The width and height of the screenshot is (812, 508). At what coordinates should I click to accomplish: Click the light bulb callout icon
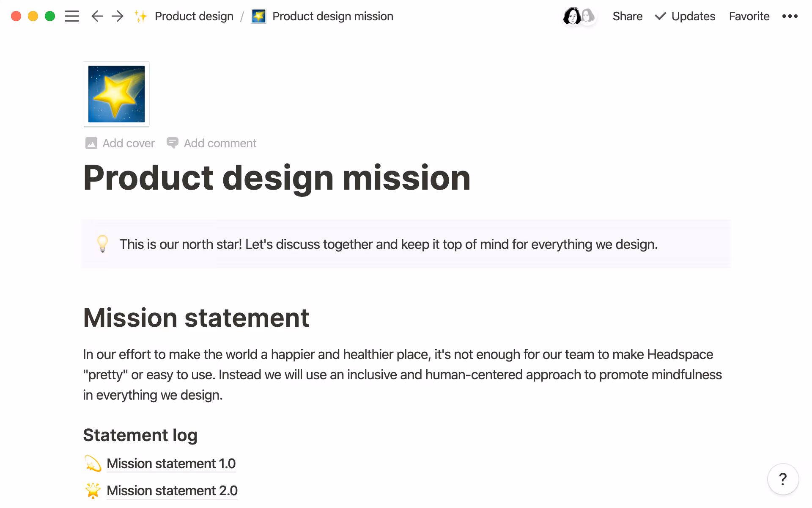pos(102,244)
